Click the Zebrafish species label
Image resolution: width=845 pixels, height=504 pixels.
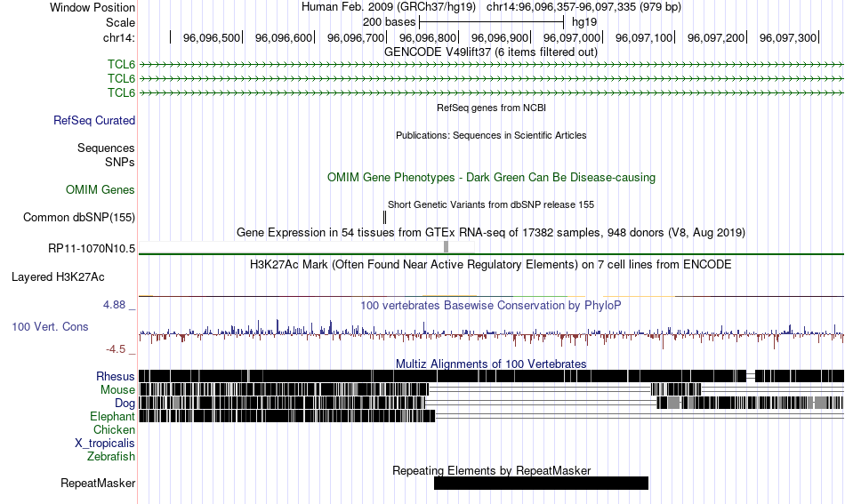pyautogui.click(x=111, y=457)
